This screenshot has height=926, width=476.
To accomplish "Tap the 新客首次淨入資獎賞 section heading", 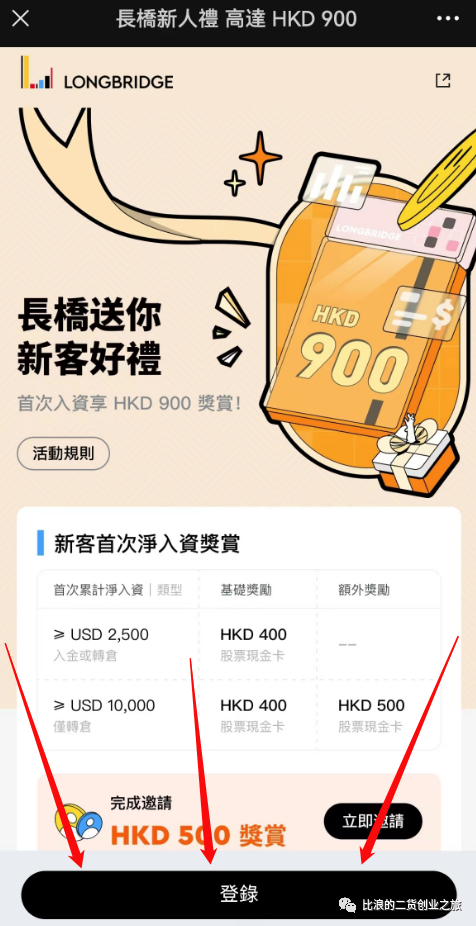I will point(146,543).
